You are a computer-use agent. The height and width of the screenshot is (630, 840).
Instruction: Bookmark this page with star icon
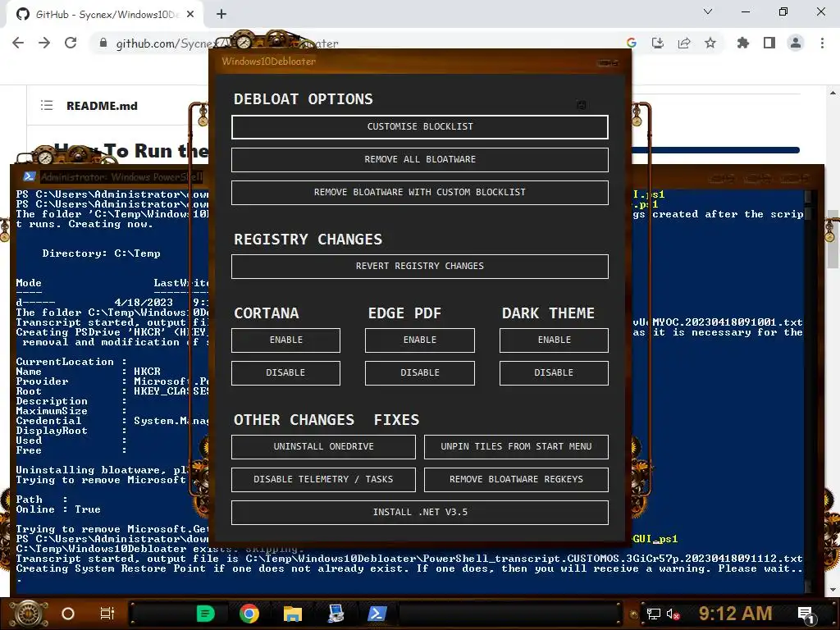(710, 43)
